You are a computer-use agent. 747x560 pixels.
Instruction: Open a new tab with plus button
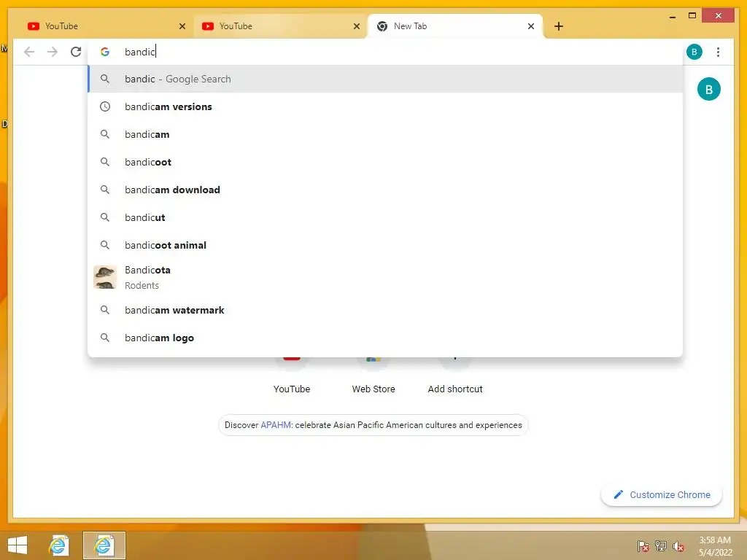pyautogui.click(x=558, y=26)
